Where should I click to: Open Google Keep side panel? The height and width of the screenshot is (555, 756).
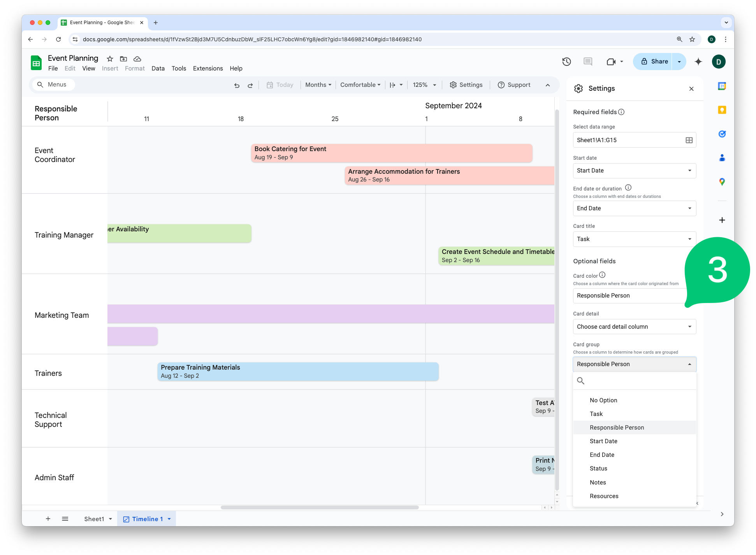point(722,110)
